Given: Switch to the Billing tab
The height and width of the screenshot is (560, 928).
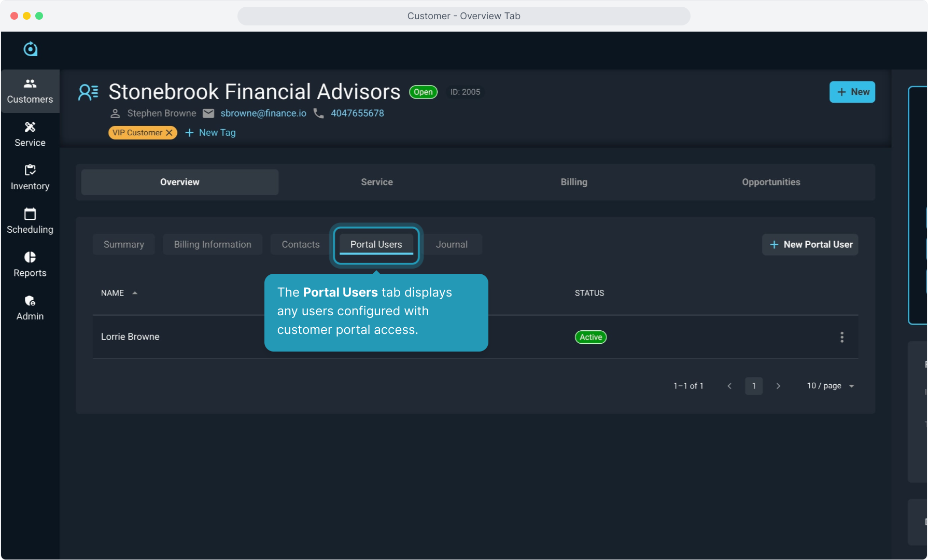Looking at the screenshot, I should [574, 182].
